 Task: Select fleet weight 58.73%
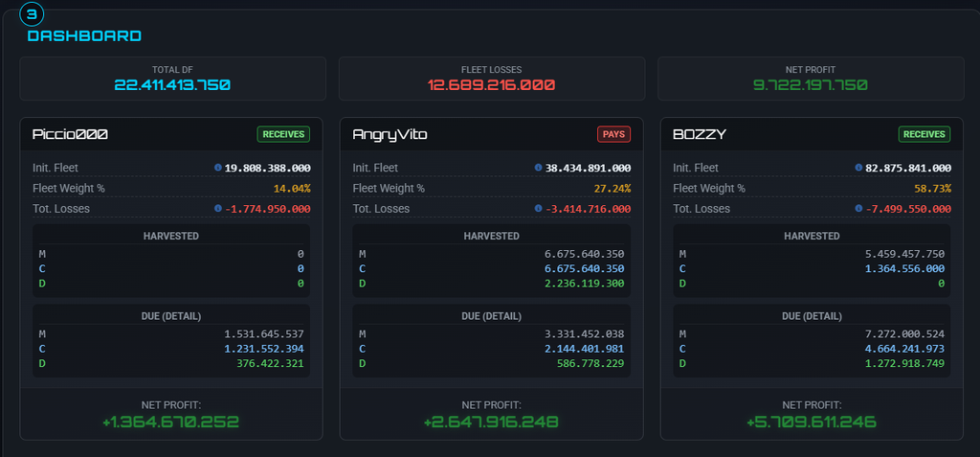[932, 189]
